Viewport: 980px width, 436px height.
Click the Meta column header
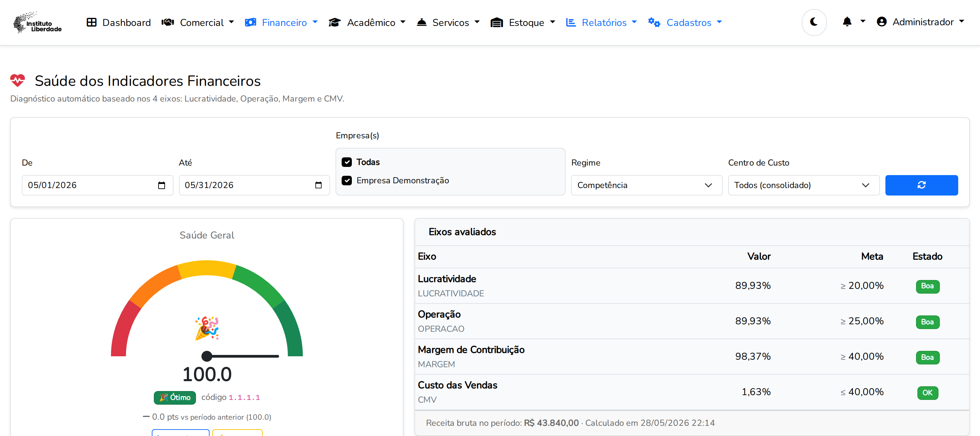872,256
